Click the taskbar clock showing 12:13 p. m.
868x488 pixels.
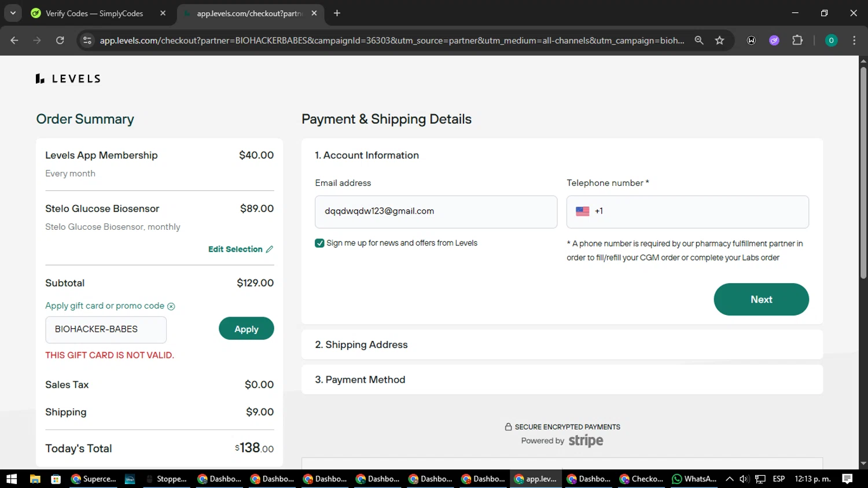[x=812, y=479]
